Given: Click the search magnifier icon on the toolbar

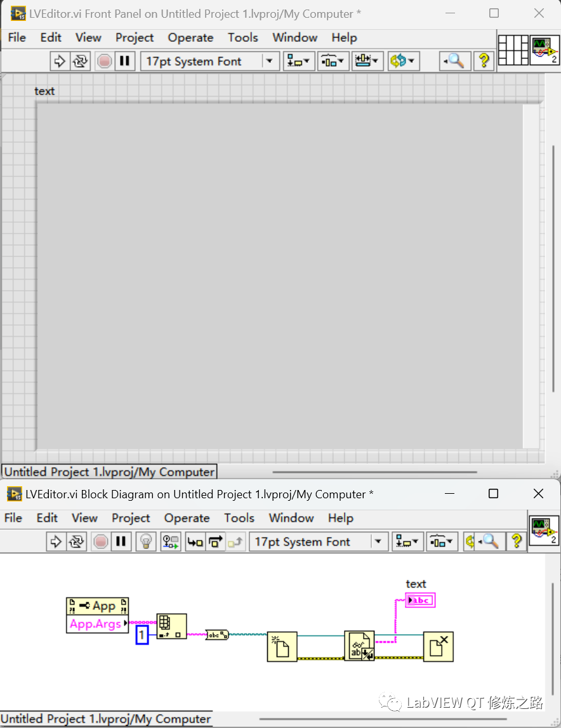Looking at the screenshot, I should point(453,61).
